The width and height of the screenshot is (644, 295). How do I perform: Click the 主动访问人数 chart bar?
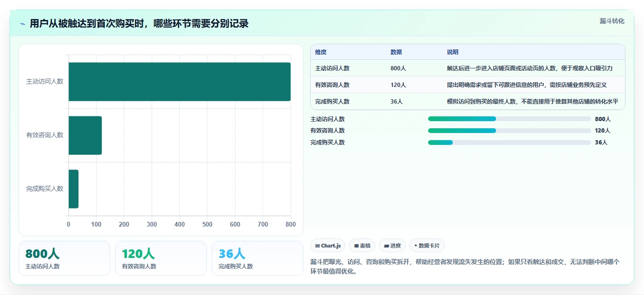179,82
